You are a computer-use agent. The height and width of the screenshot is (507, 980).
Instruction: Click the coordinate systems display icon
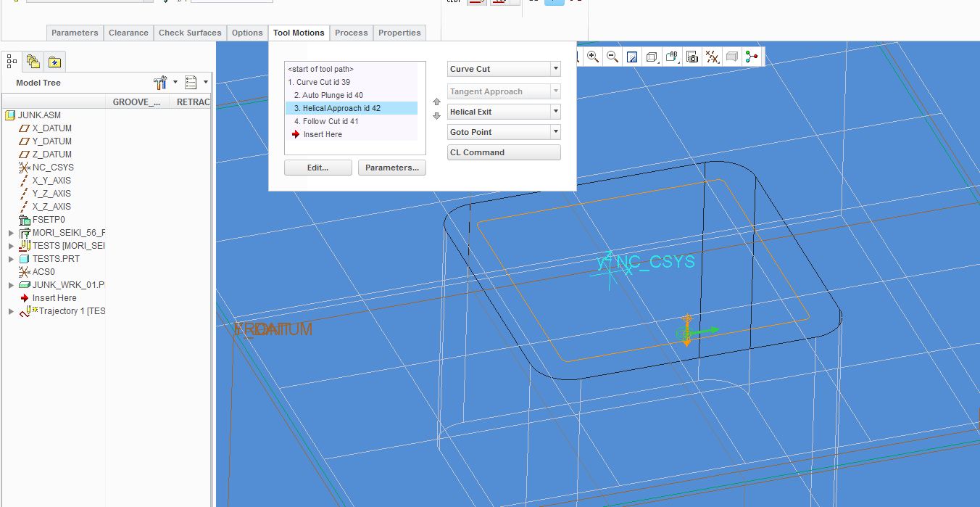click(752, 57)
